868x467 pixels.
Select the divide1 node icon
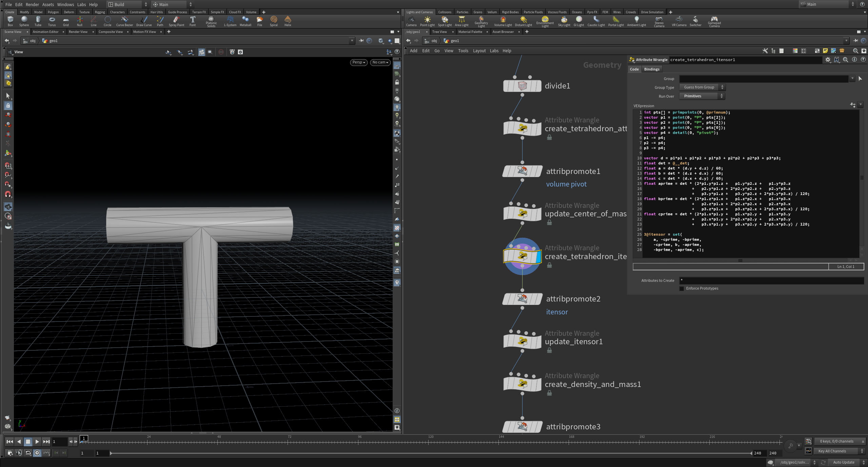click(522, 86)
